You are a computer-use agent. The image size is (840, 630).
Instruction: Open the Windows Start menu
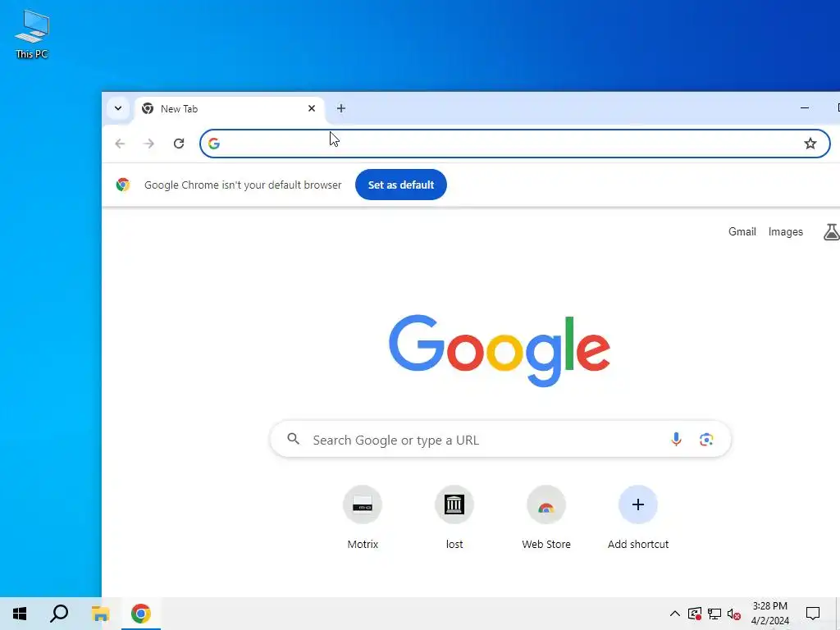pos(20,614)
